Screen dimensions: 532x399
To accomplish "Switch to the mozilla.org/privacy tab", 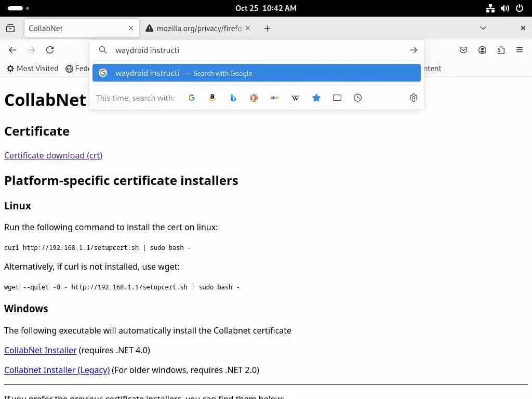I will (199, 29).
